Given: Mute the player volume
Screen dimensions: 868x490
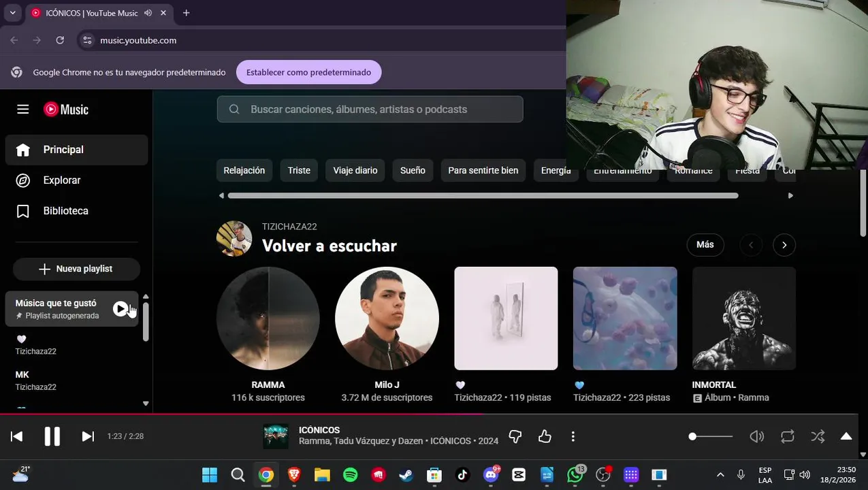Looking at the screenshot, I should coord(756,436).
